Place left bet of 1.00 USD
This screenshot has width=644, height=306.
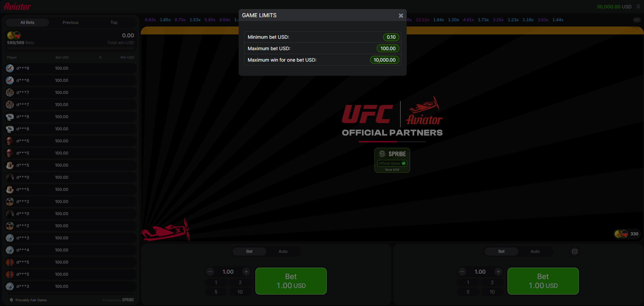pyautogui.click(x=291, y=281)
